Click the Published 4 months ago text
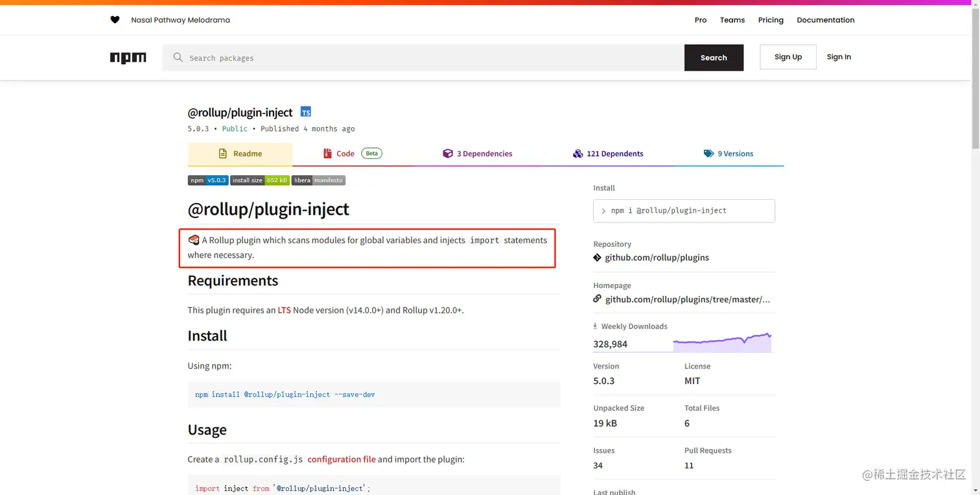 pyautogui.click(x=308, y=128)
